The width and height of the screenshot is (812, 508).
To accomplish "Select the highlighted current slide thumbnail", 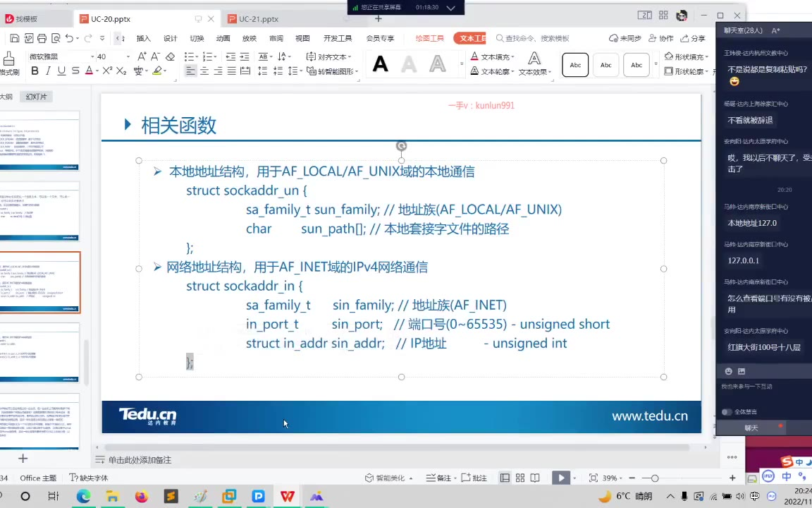I will pyautogui.click(x=40, y=282).
